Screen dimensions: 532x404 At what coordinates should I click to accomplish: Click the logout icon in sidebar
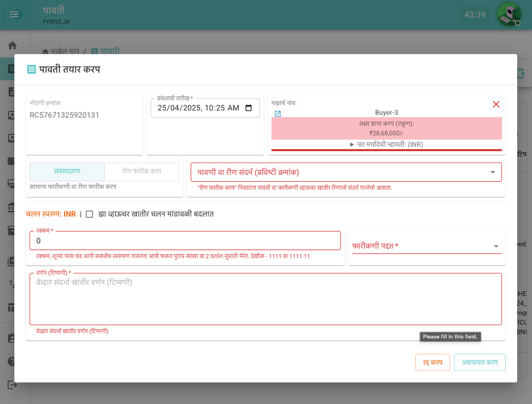click(x=12, y=384)
